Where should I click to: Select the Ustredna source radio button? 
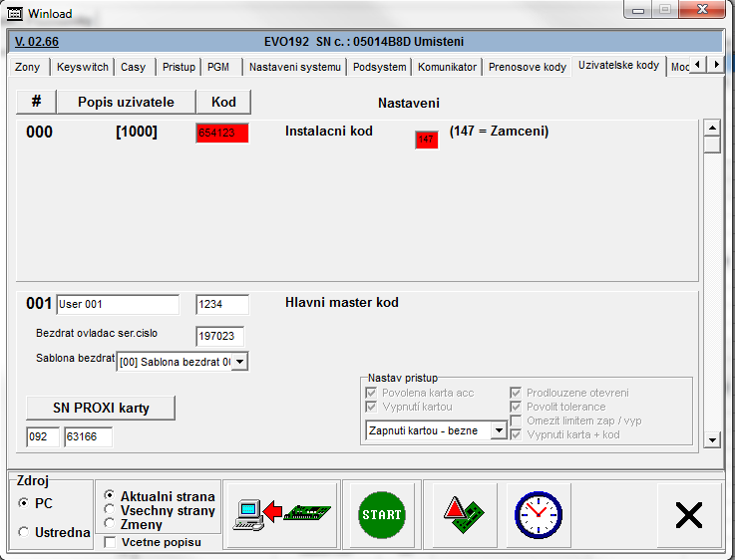[24, 533]
